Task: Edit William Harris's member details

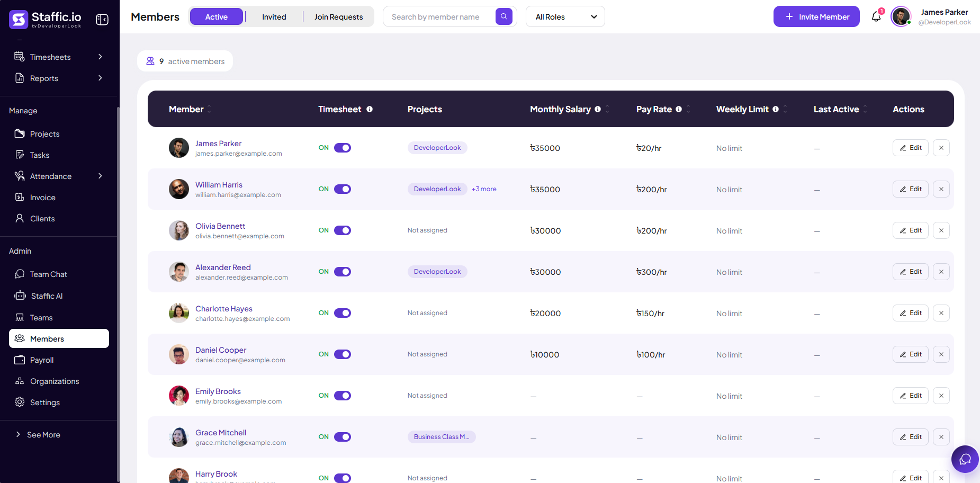Action: [910, 189]
